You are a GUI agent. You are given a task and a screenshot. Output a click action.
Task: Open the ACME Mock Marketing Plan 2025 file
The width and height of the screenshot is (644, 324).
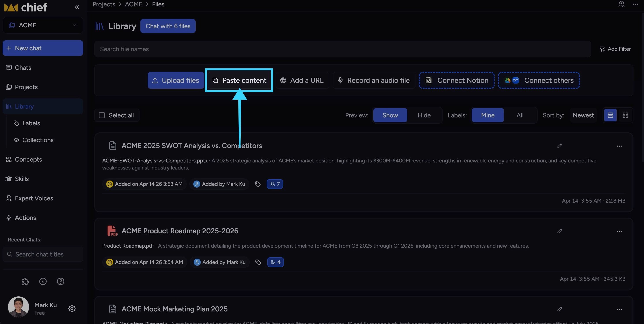click(x=175, y=309)
